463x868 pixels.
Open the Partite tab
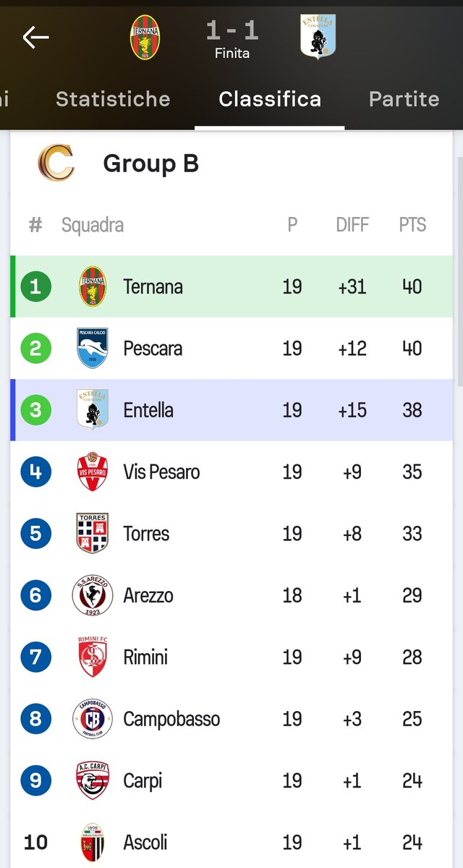click(404, 99)
